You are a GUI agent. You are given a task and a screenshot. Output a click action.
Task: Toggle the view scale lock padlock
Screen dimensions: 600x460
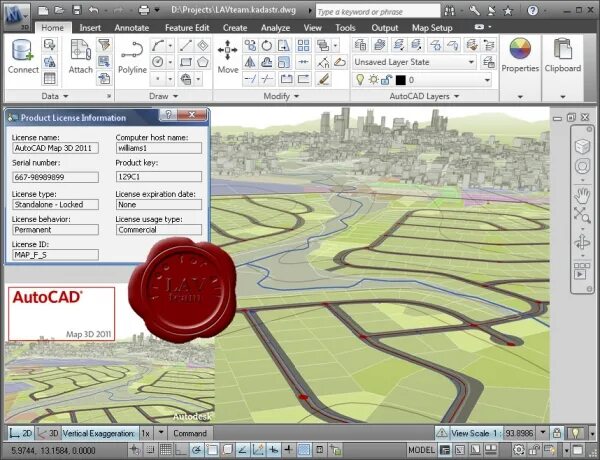coord(557,433)
